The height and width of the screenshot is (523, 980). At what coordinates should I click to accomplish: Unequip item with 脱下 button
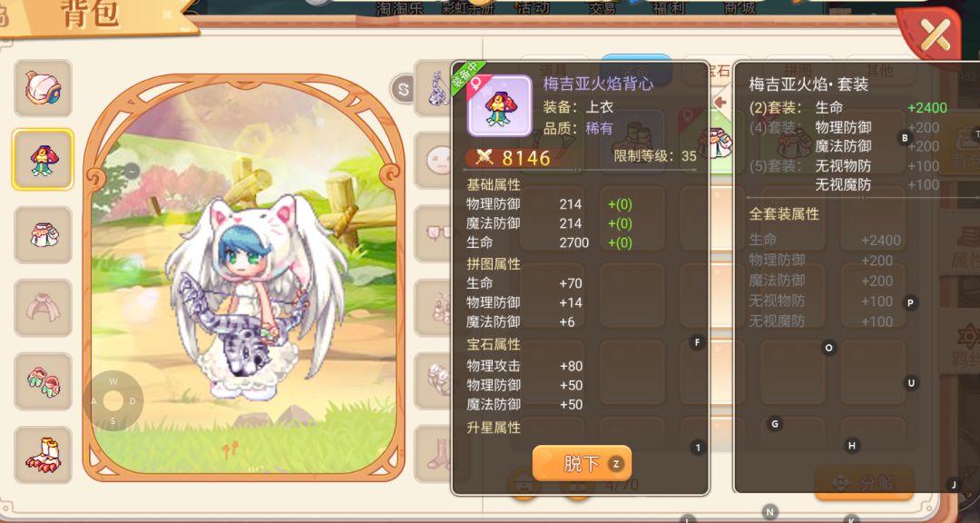[x=582, y=464]
